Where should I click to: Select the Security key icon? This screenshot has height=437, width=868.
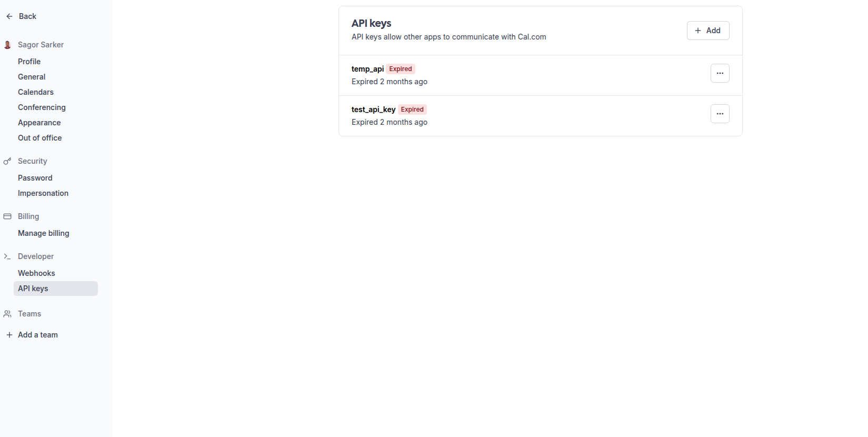point(7,161)
